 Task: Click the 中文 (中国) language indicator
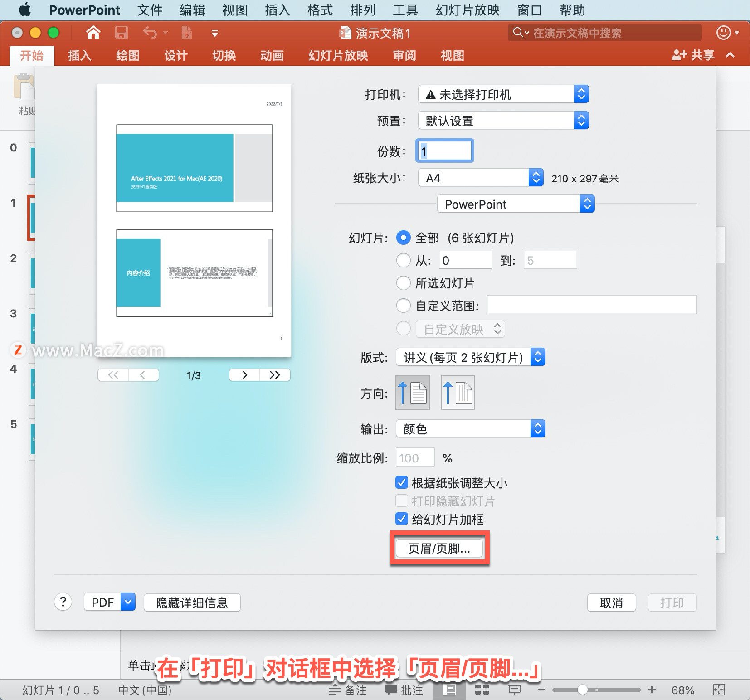coord(145,690)
